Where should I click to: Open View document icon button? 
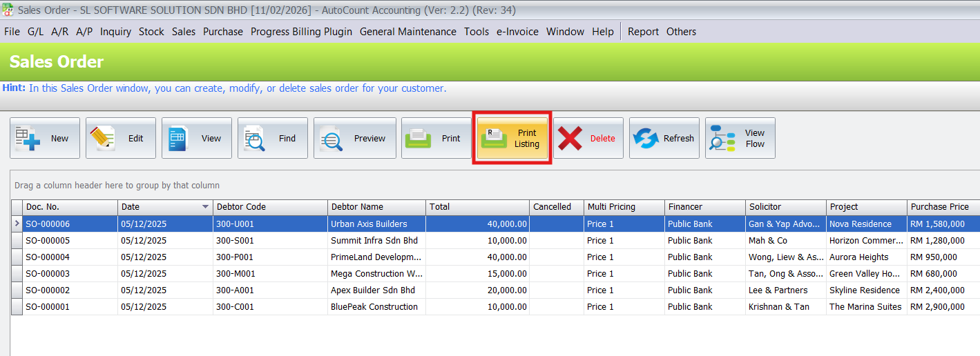pos(178,138)
